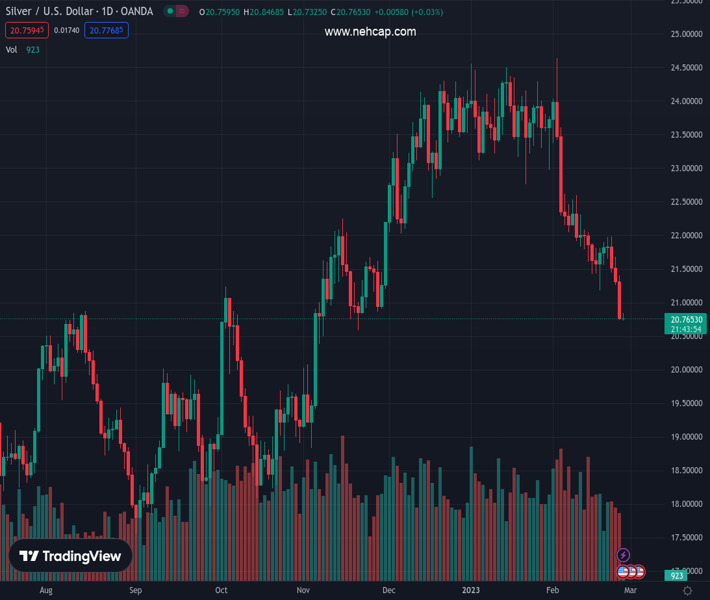Click the red sell price 20.7594 button
This screenshot has height=600, width=710.
(27, 30)
